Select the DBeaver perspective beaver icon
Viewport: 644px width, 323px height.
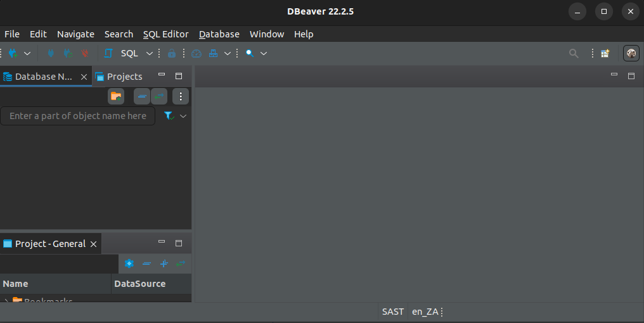coord(631,53)
